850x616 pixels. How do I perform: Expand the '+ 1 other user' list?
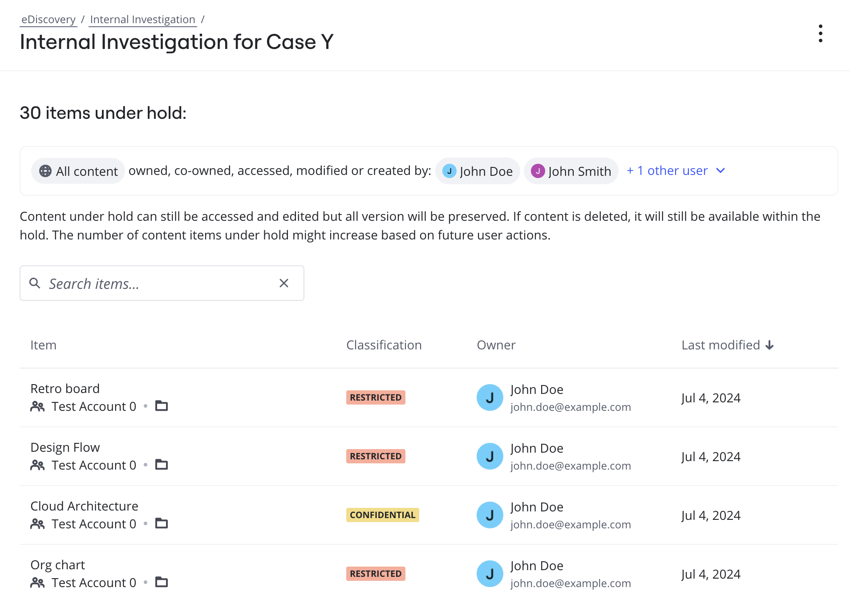pyautogui.click(x=676, y=171)
